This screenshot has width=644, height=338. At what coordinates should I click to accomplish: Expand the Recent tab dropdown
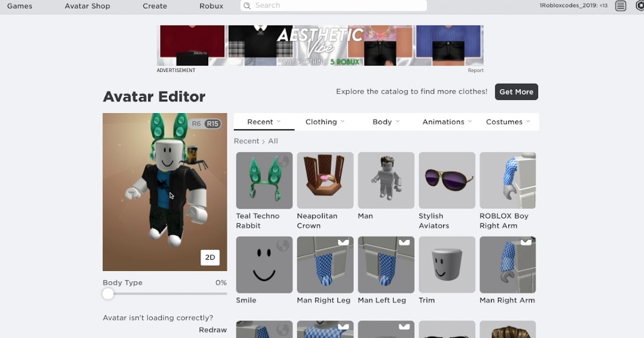point(264,122)
